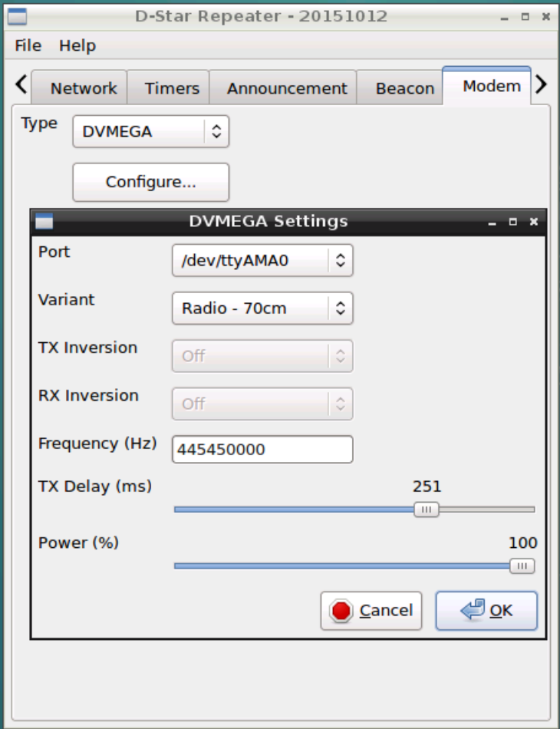Image resolution: width=560 pixels, height=729 pixels.
Task: Select the Frequency input field
Action: tap(261, 451)
